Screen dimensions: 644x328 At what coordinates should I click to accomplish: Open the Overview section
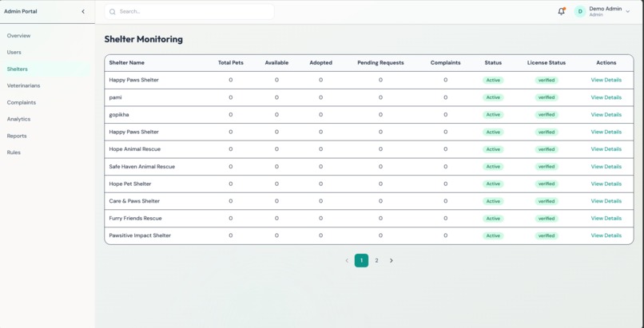point(19,36)
